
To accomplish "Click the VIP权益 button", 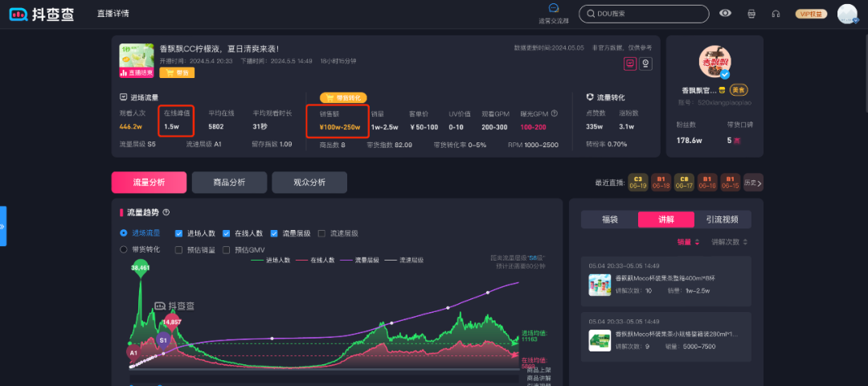I will (811, 14).
